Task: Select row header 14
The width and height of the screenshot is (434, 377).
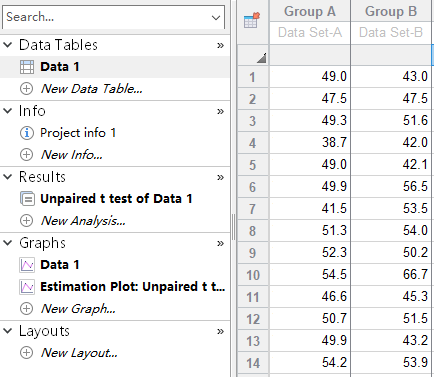Action: pyautogui.click(x=253, y=363)
